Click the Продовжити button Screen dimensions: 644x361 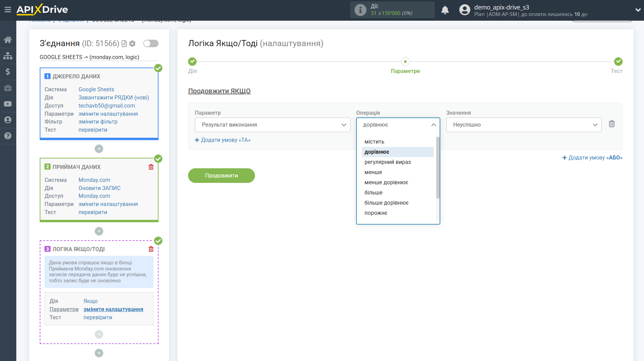pyautogui.click(x=221, y=175)
